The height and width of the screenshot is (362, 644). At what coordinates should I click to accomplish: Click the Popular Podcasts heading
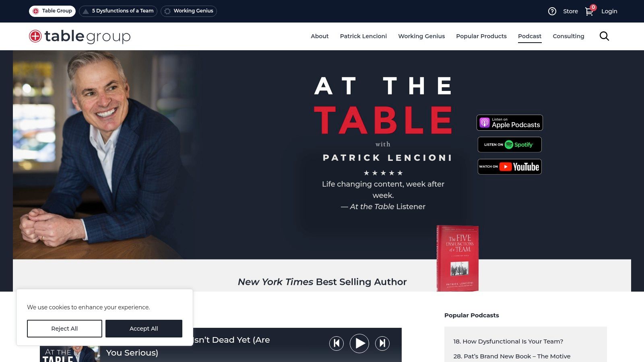click(472, 315)
